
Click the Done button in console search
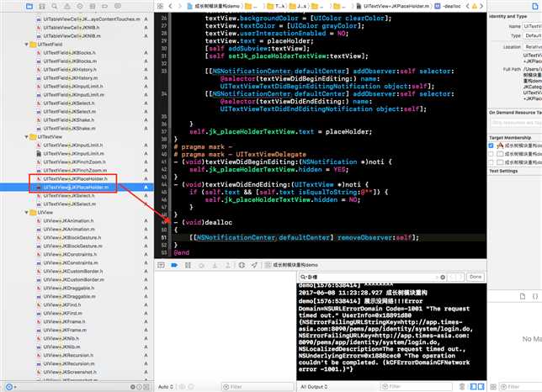(x=476, y=277)
